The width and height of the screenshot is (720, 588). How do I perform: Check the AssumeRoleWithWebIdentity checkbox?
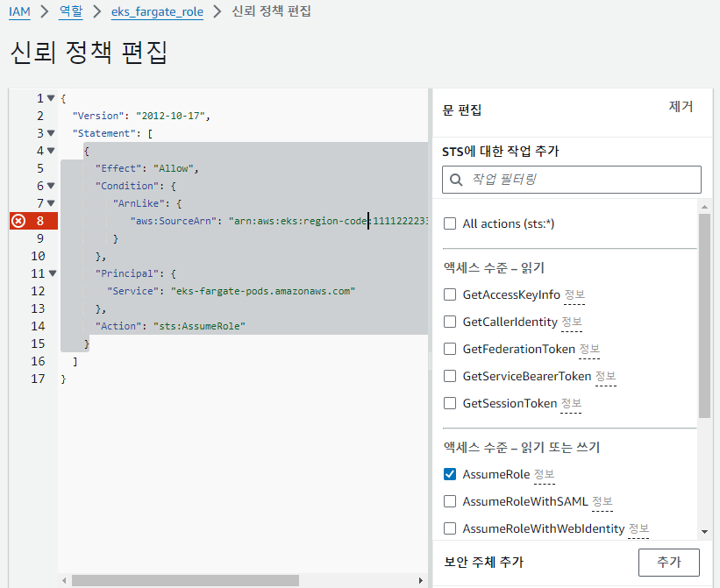[x=450, y=528]
